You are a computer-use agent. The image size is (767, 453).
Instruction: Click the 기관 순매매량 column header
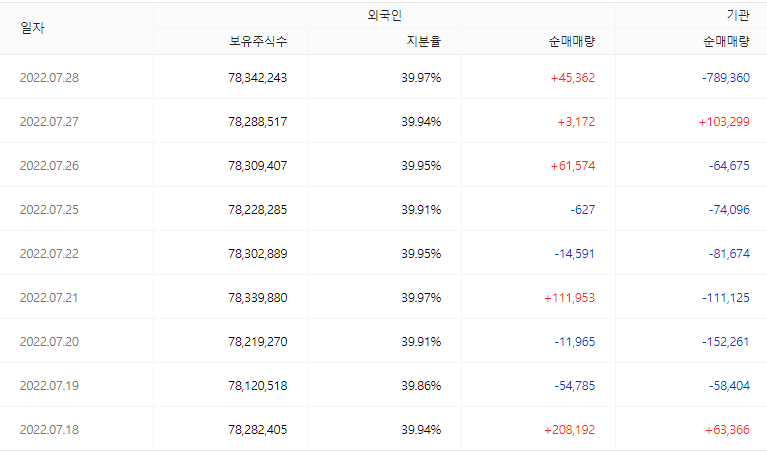[726, 42]
